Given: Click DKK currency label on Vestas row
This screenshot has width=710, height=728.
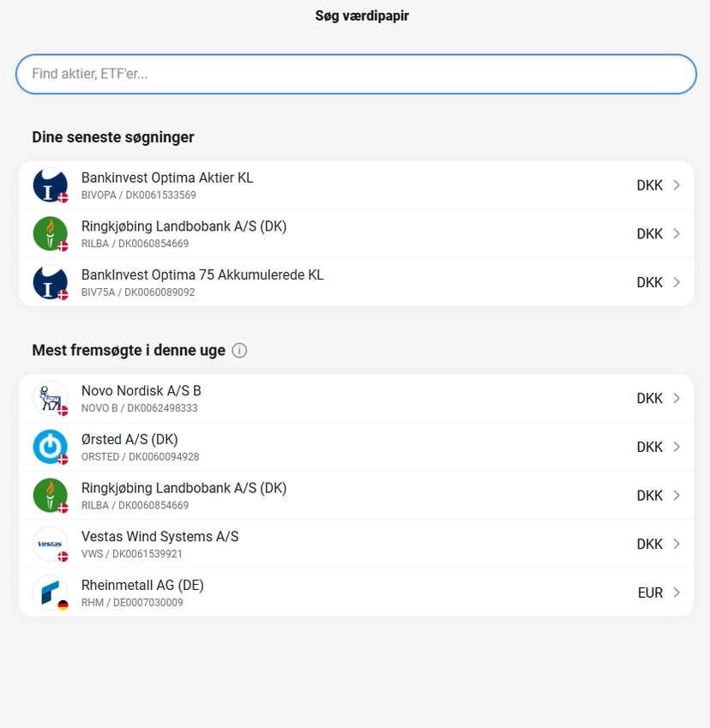Looking at the screenshot, I should 650,544.
